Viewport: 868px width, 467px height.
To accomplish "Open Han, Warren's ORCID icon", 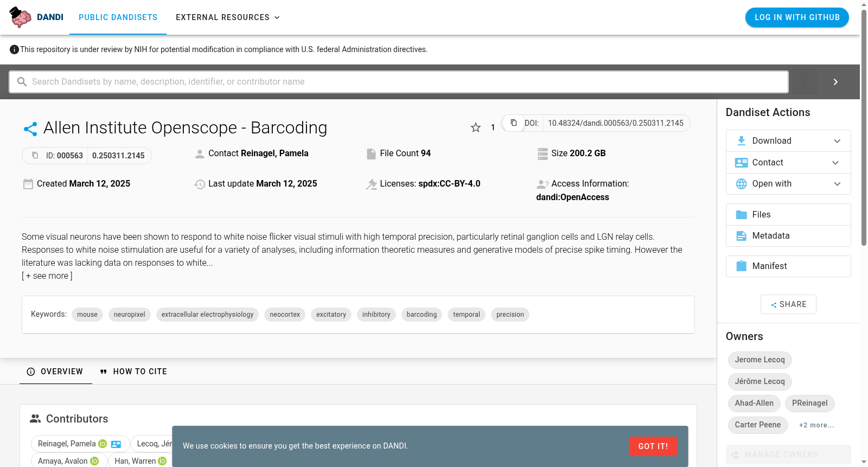I will pyautogui.click(x=162, y=461).
